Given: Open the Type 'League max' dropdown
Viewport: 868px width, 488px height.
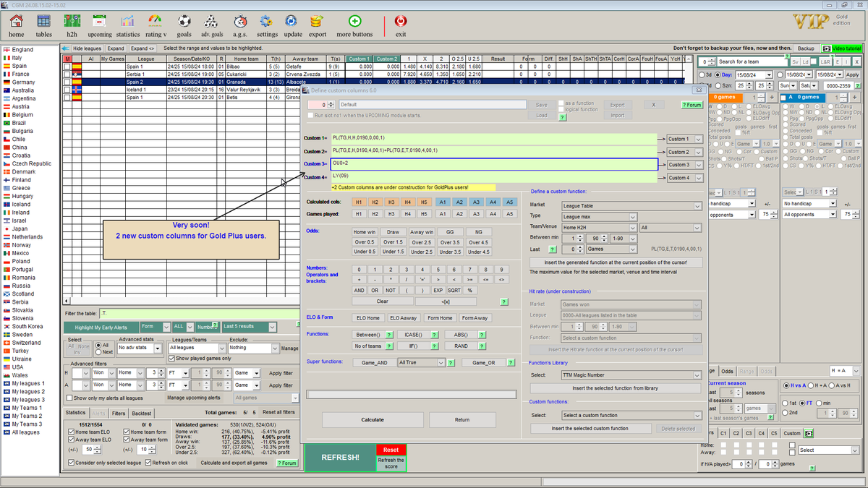Looking at the screenshot, I should [x=599, y=216].
